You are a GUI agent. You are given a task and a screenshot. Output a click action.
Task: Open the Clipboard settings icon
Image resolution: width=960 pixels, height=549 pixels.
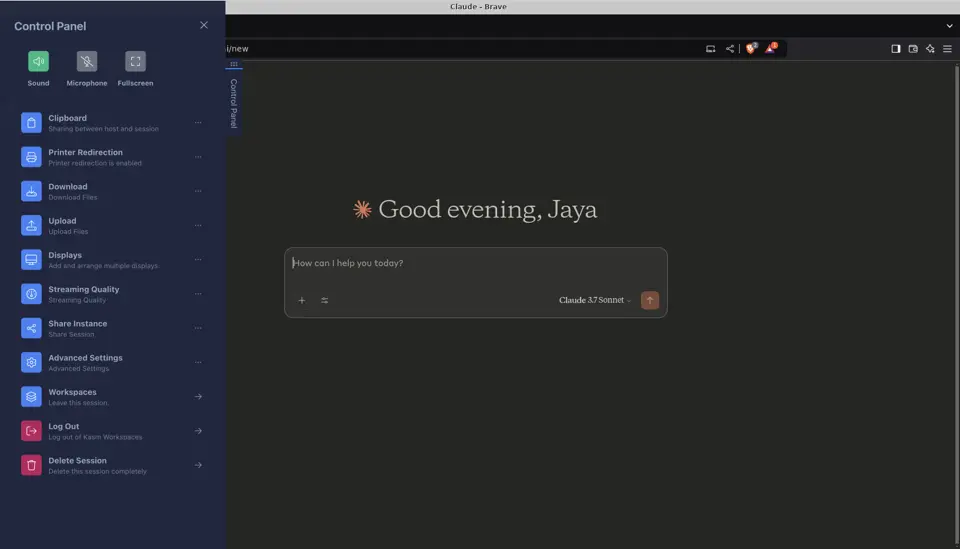coord(31,122)
